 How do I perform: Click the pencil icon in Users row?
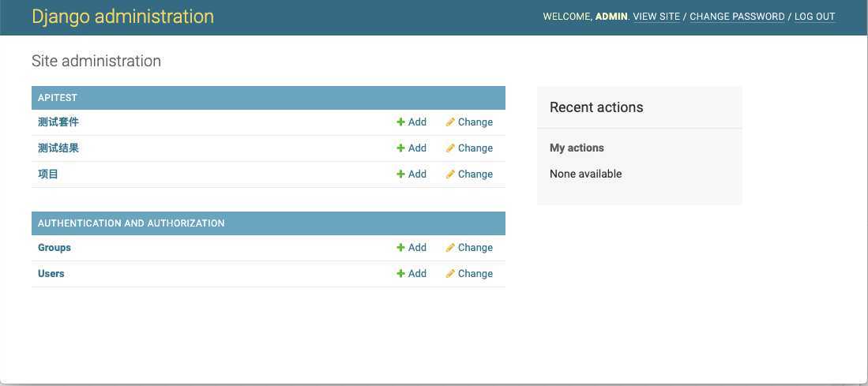click(x=451, y=274)
